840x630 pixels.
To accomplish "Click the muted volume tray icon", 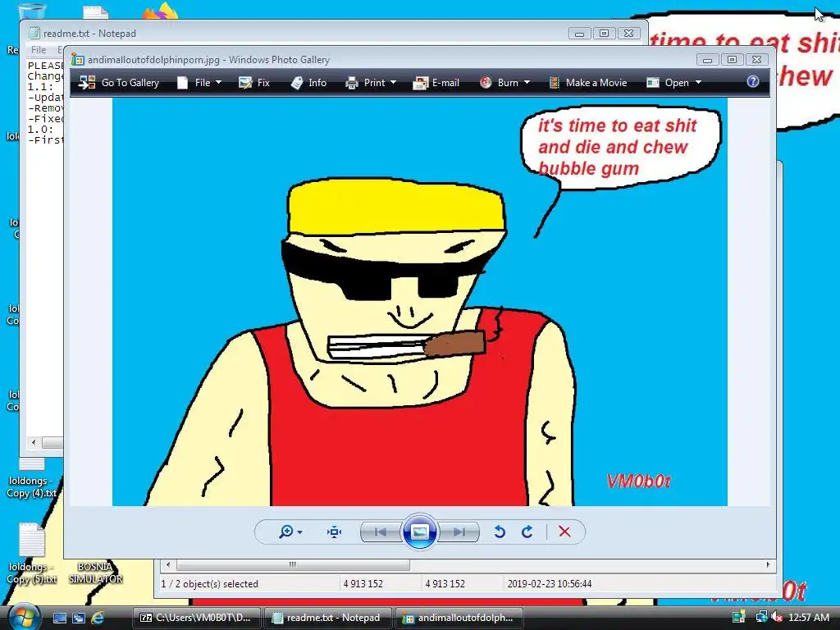I will pyautogui.click(x=776, y=618).
